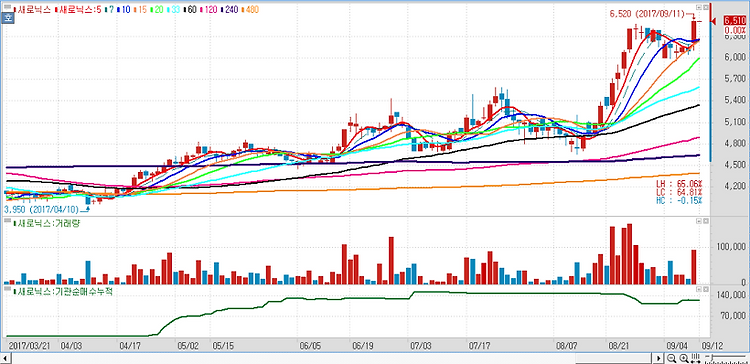Image resolution: width=750 pixels, height=364 pixels.
Task: Click the 100,000 volume axis label
Action: [732, 247]
